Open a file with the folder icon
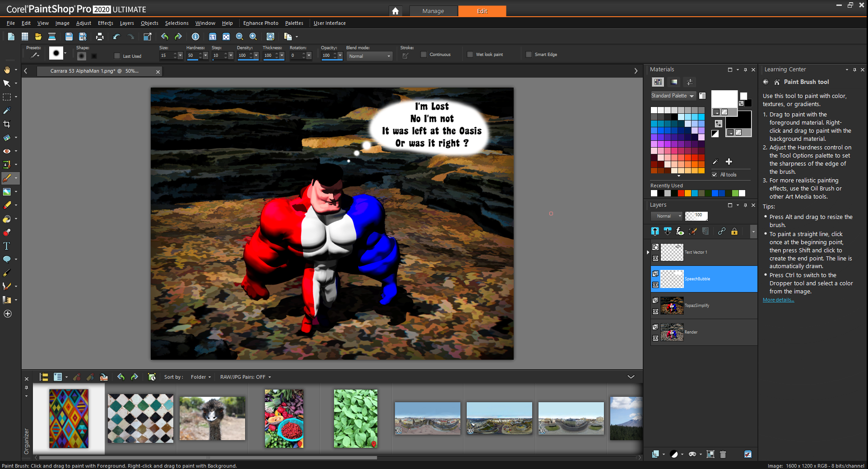 [38, 37]
